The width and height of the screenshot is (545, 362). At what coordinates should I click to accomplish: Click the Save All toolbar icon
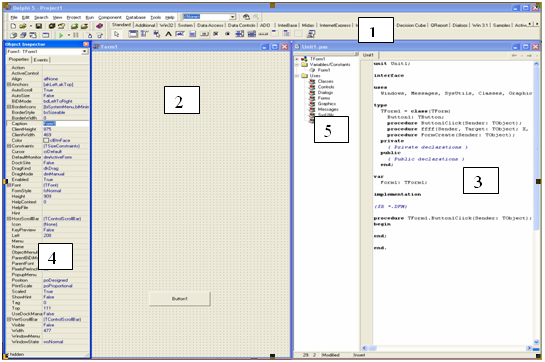click(52, 26)
